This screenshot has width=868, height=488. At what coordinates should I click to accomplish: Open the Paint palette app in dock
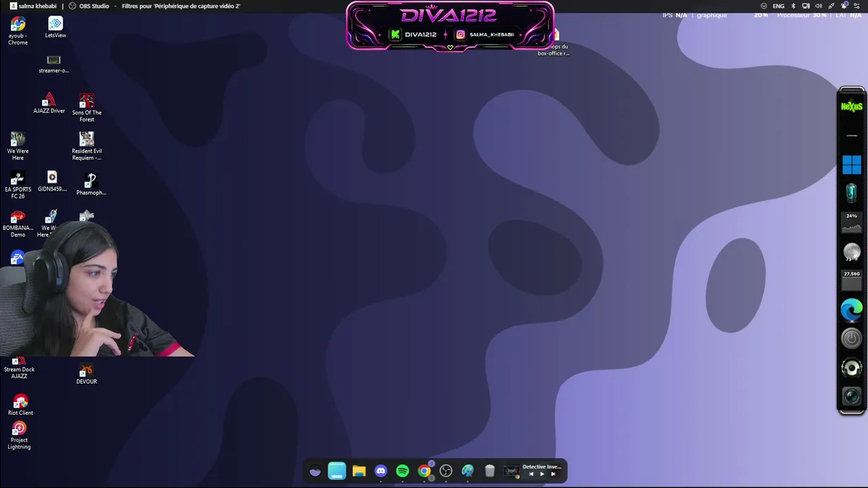tap(467, 471)
